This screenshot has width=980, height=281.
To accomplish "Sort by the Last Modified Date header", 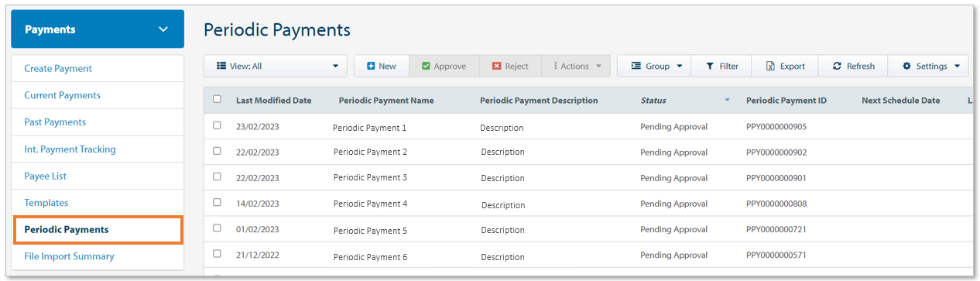I will pyautogui.click(x=274, y=101).
